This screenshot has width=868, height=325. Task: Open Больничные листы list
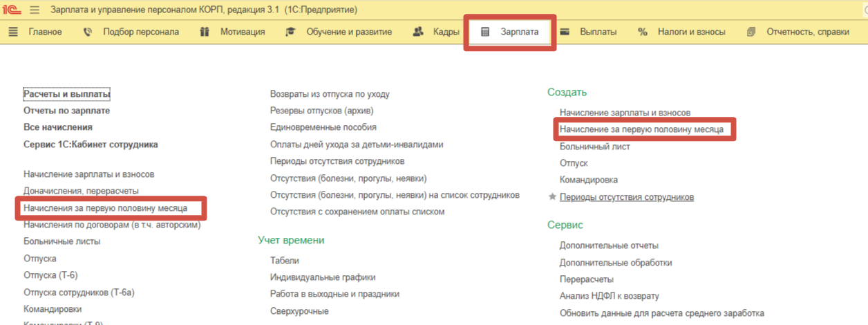[x=62, y=241]
